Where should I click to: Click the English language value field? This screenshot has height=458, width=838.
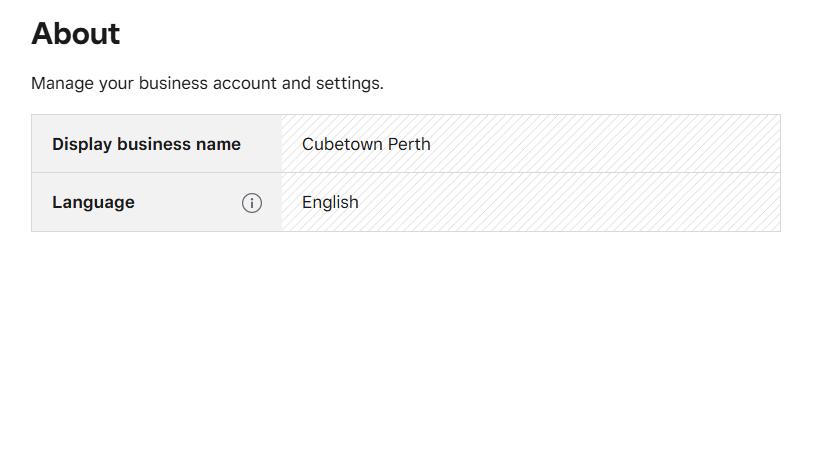(x=530, y=203)
